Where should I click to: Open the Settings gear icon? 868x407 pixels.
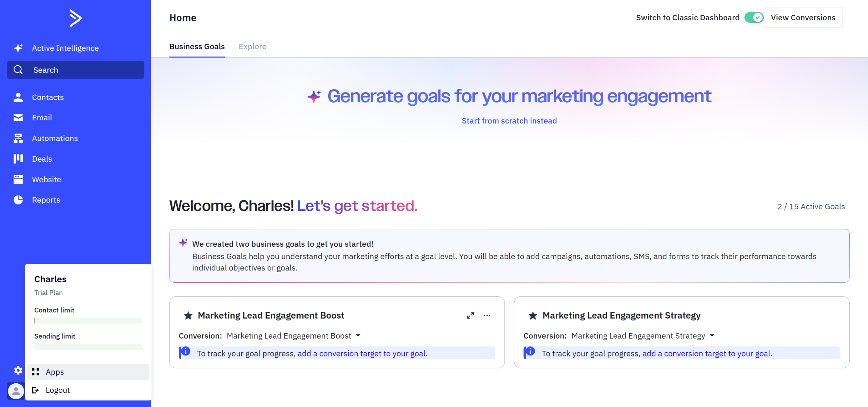pos(18,370)
